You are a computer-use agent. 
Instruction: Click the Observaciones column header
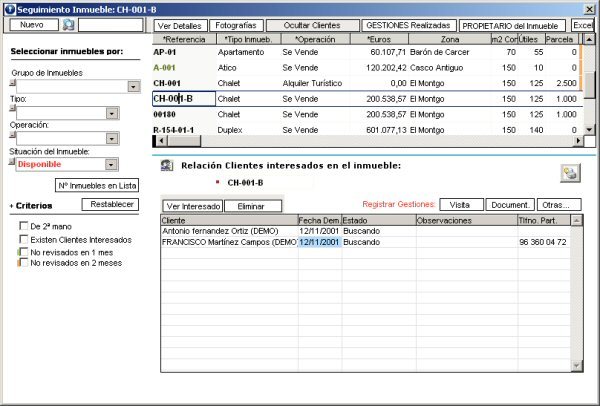tap(467, 220)
